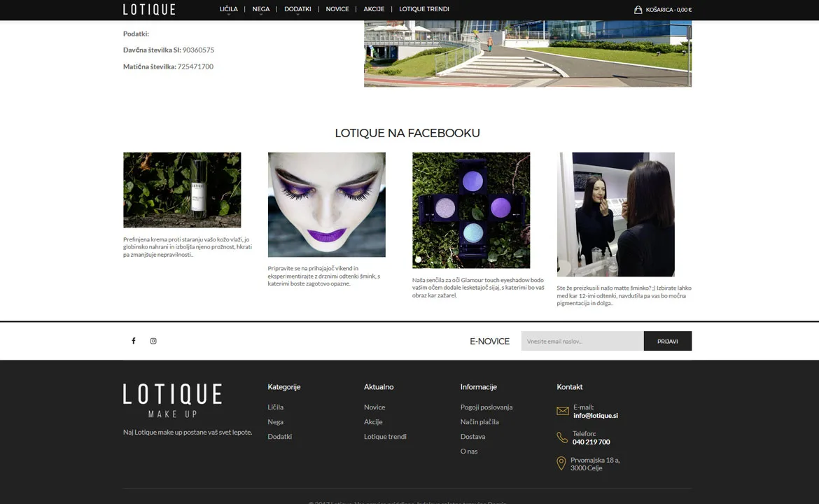
Task: Open footer Nega category link
Action: click(x=276, y=422)
